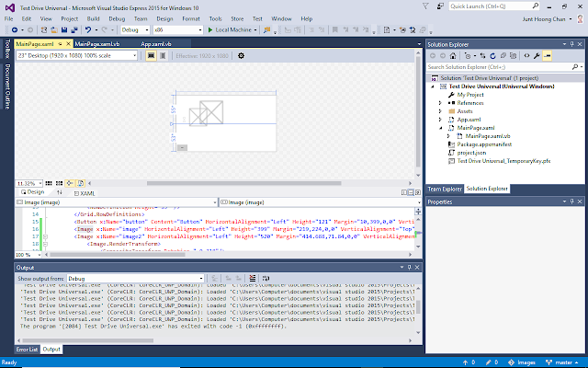This screenshot has width=588, height=368.
Task: Switch to Design pane tab
Action: point(33,192)
